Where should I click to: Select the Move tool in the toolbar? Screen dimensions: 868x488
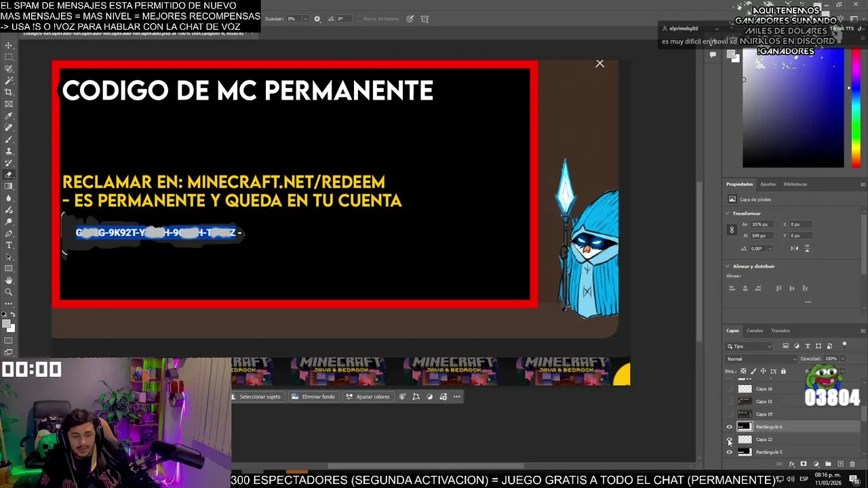point(9,45)
